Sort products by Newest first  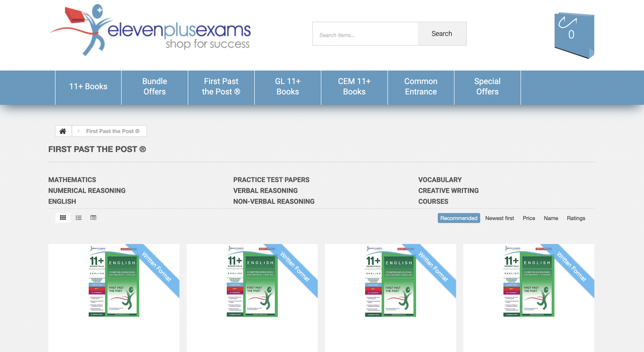(x=499, y=218)
